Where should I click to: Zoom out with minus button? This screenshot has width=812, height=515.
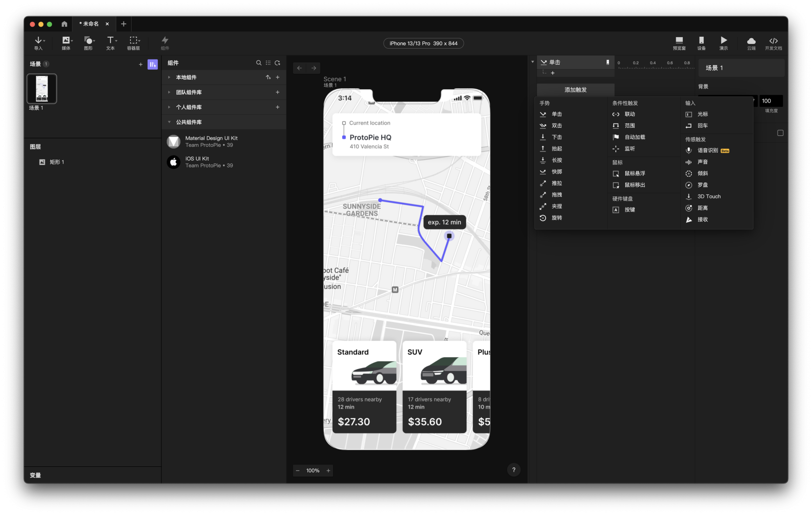(x=298, y=471)
